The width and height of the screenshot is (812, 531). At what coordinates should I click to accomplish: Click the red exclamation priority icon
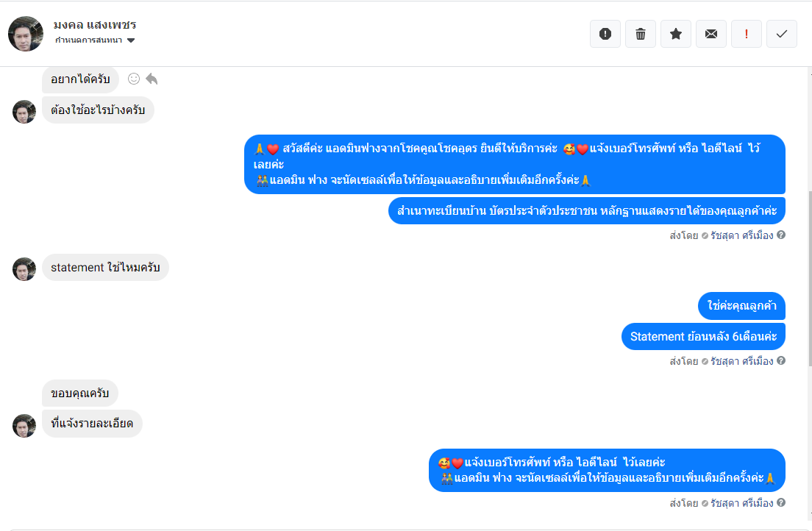coord(747,34)
